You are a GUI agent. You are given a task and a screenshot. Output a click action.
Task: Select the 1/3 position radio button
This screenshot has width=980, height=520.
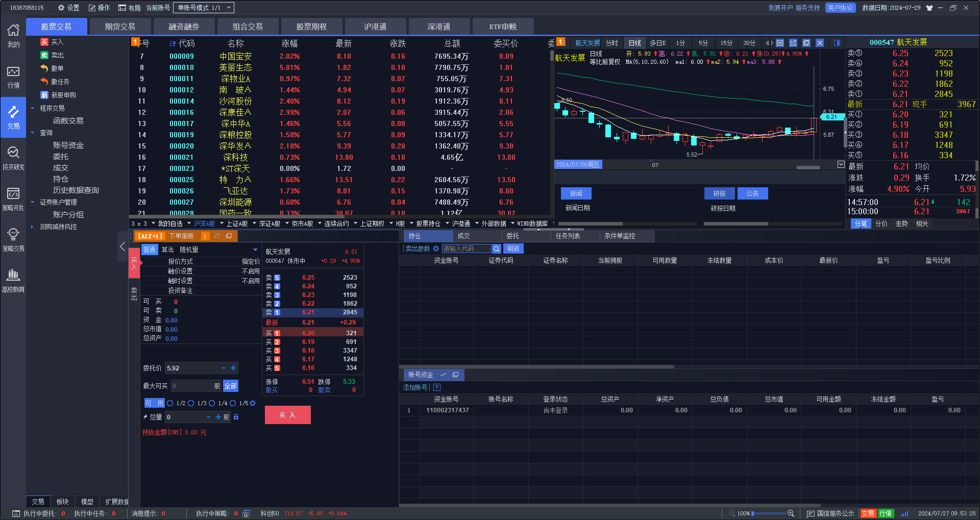191,403
